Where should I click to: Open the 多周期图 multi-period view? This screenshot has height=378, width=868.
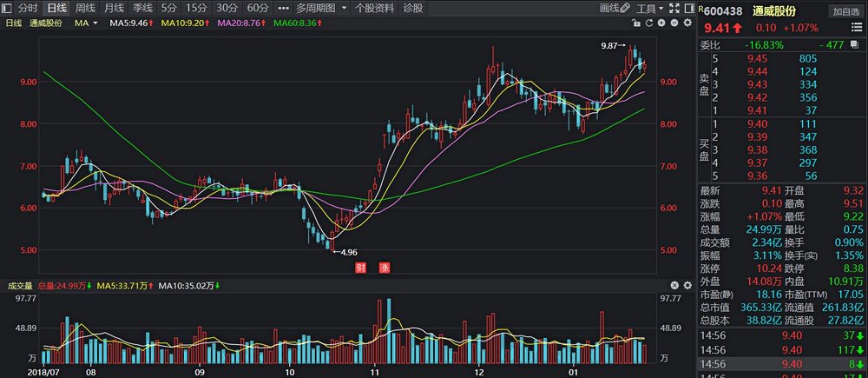(316, 8)
